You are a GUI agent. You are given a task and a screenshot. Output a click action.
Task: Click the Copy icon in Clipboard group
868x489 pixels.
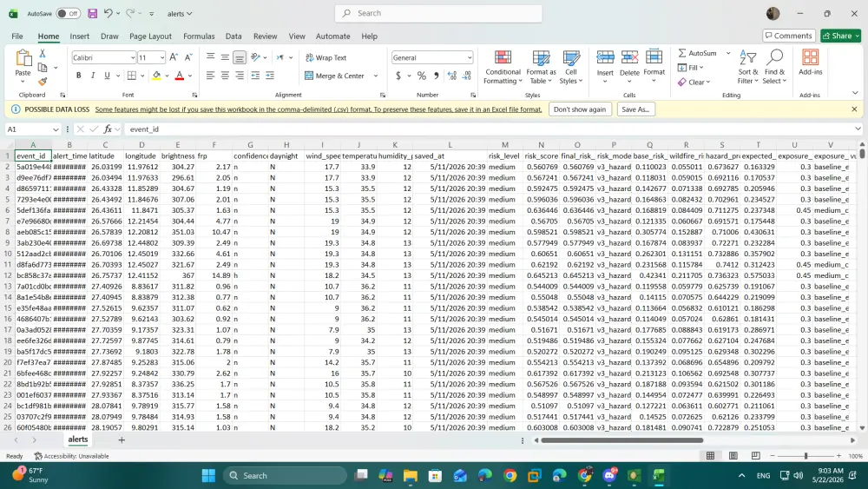[42, 68]
